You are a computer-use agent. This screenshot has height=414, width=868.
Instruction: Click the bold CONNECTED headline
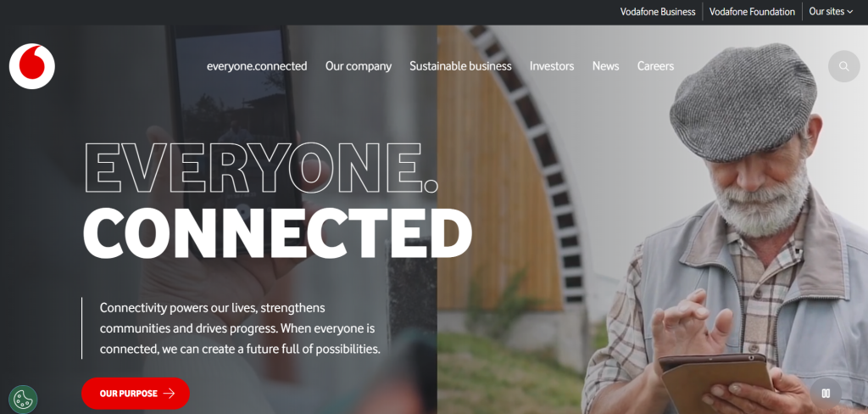tap(277, 231)
